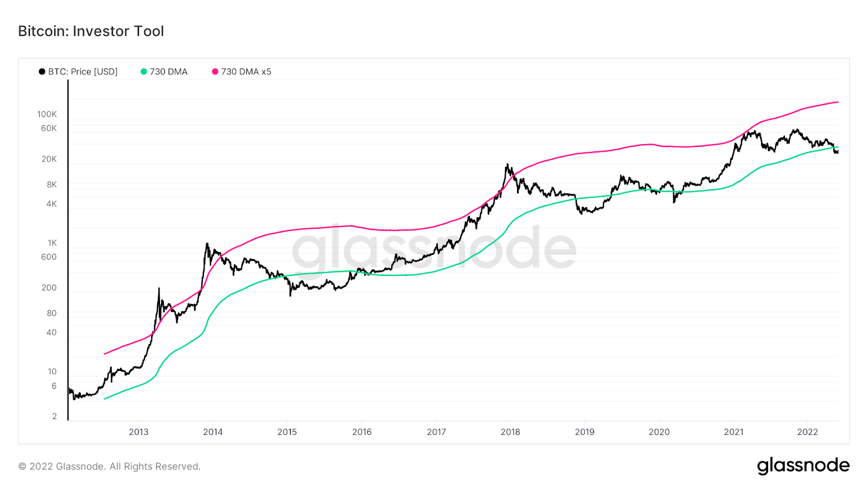
Task: Click the glassnode logo at bottom right
Action: pos(803,466)
